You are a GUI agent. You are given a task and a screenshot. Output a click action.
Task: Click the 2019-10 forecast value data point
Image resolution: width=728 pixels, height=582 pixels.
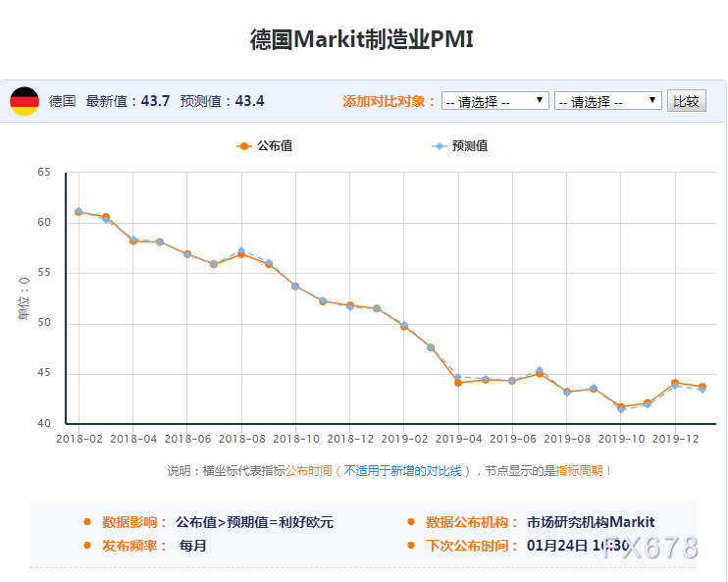point(621,409)
